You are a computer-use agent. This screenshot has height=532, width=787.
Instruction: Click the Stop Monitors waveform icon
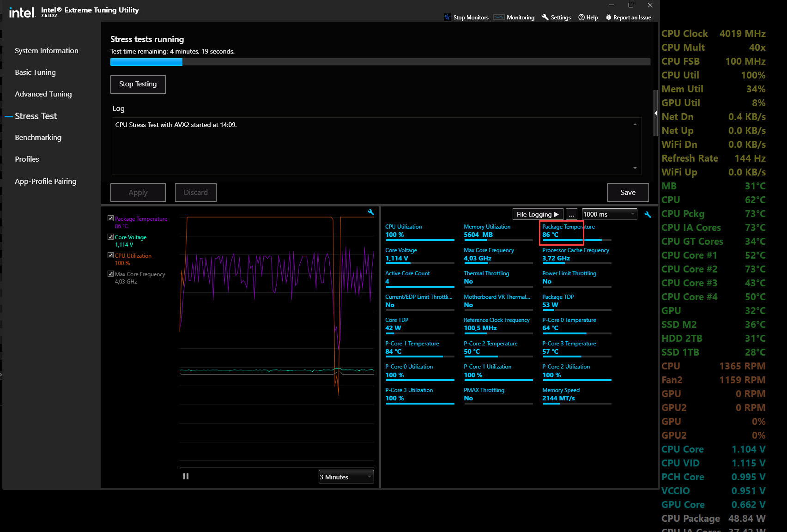tap(447, 17)
